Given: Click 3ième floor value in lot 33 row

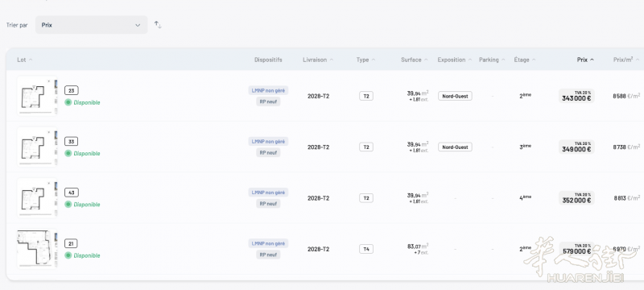Looking at the screenshot, I should (526, 147).
